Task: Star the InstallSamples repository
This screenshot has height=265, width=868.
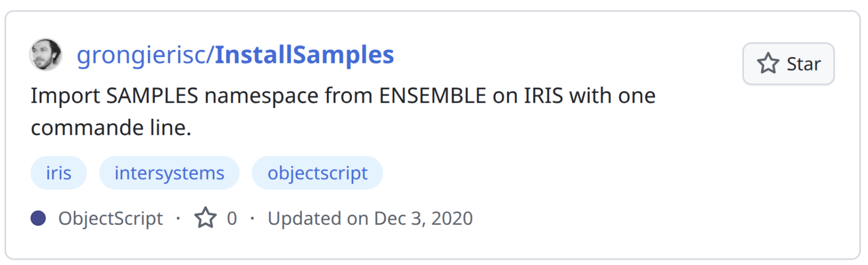Action: point(788,64)
